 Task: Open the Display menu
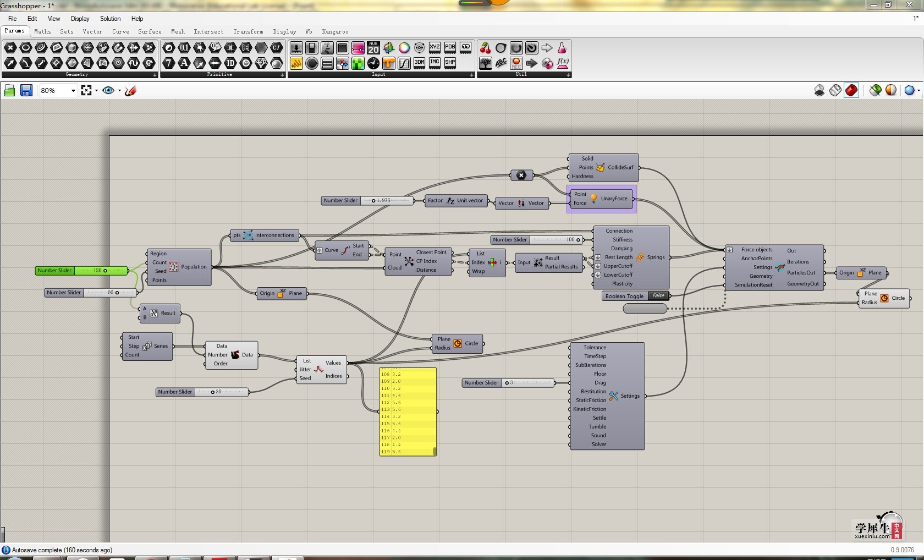click(x=80, y=19)
